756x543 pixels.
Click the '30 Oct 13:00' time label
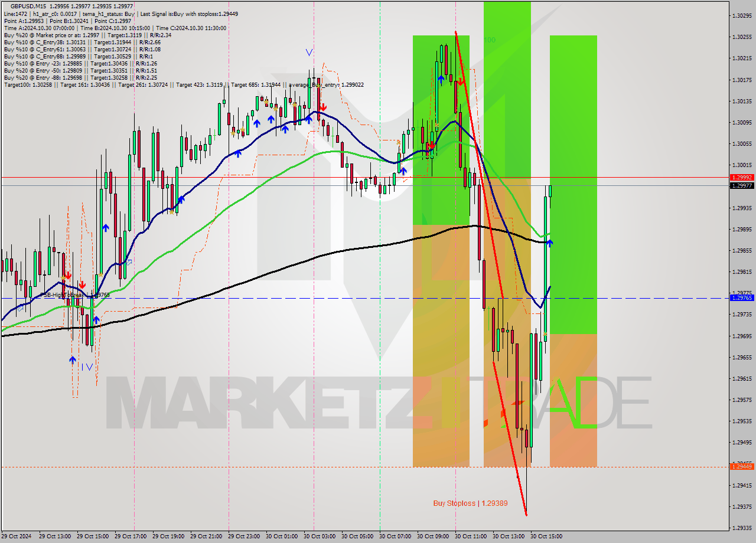(509, 537)
